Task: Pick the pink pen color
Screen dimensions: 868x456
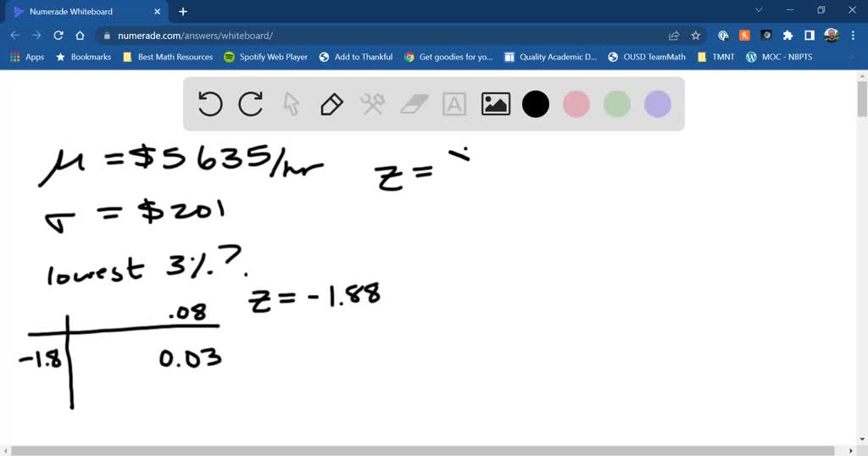Action: 576,104
